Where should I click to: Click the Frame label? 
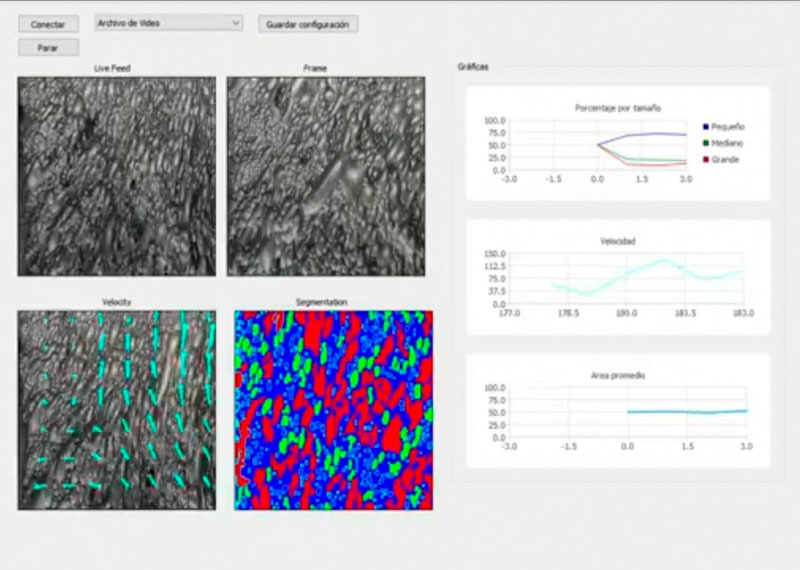(315, 68)
